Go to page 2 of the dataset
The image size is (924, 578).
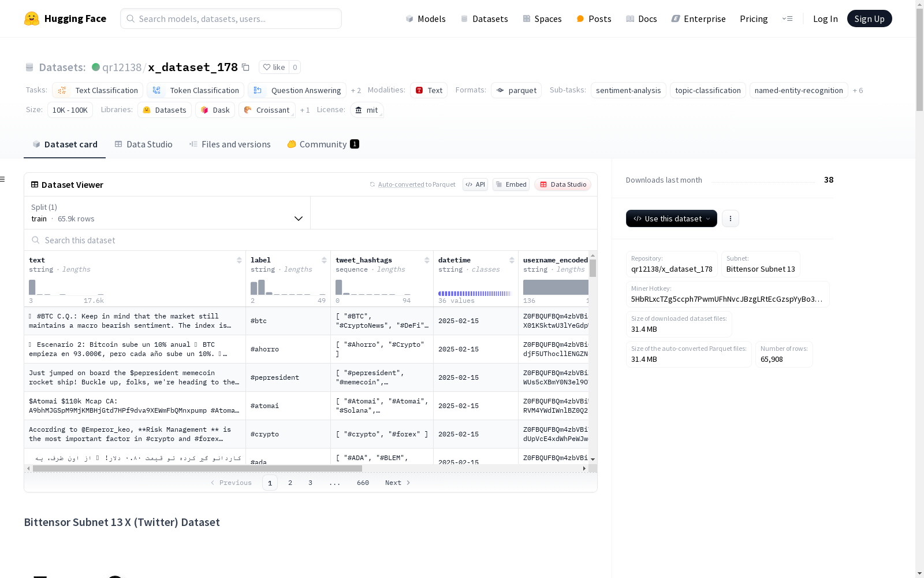[290, 483]
